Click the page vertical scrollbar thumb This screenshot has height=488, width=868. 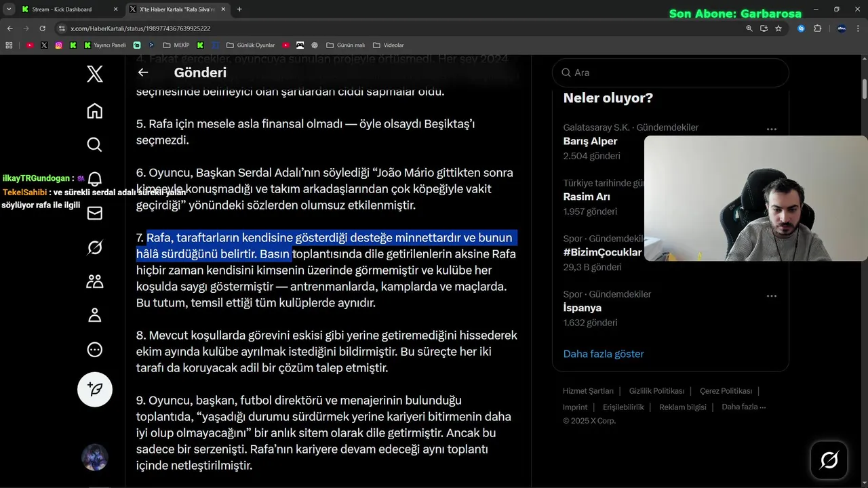tap(864, 89)
